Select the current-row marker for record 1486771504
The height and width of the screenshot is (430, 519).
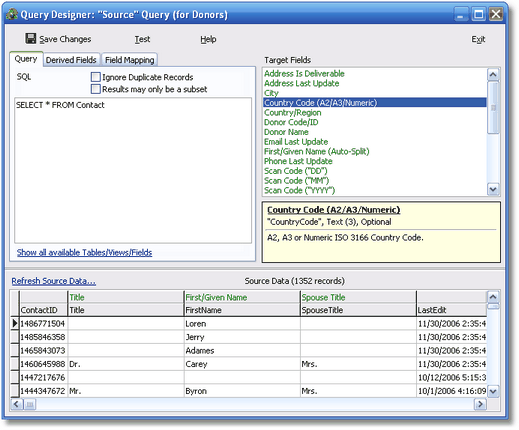[x=15, y=323]
